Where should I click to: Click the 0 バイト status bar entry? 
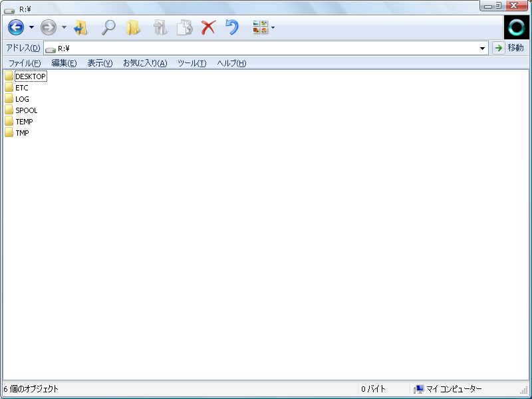(373, 389)
